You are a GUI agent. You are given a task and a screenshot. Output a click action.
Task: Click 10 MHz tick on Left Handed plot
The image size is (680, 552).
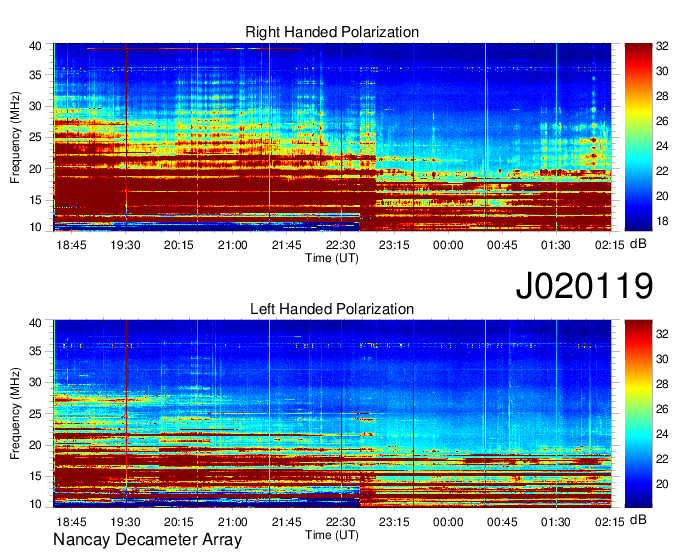tap(35, 504)
